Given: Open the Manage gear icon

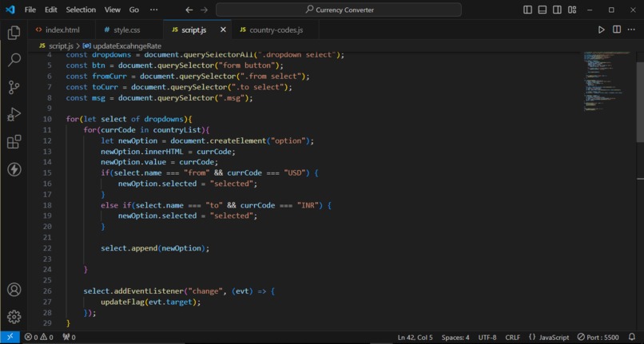Looking at the screenshot, I should [14, 317].
